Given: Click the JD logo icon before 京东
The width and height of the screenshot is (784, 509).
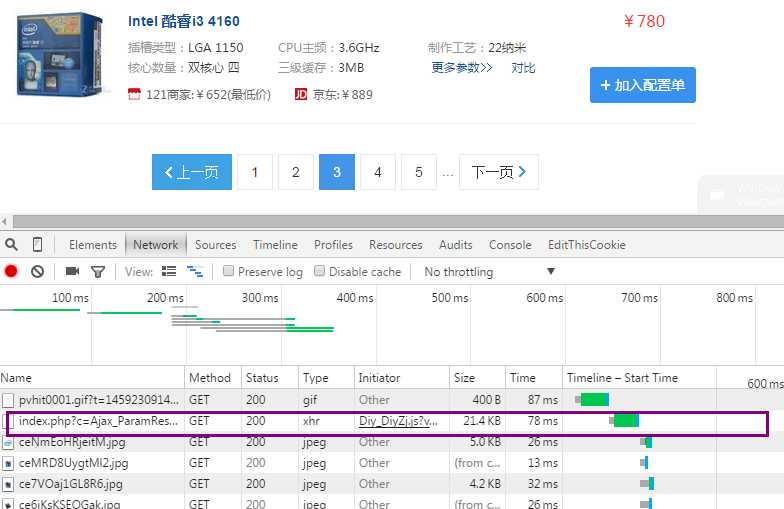Looking at the screenshot, I should (x=300, y=94).
